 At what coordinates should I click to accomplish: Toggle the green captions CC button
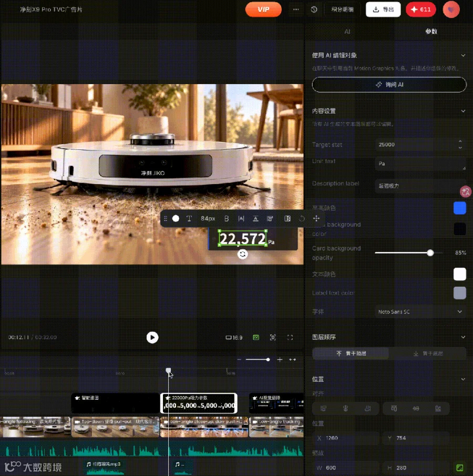pyautogui.click(x=256, y=338)
